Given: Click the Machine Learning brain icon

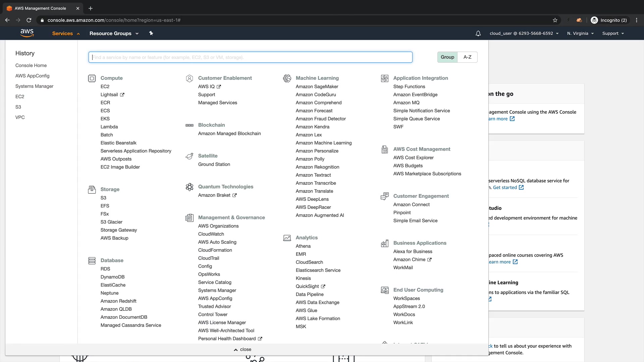Looking at the screenshot, I should pyautogui.click(x=287, y=78).
